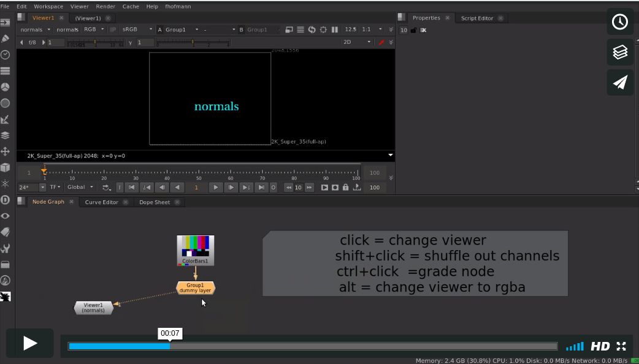Open the Views menu with the eye icon
Screen dimensions: 639x364
tap(6, 216)
